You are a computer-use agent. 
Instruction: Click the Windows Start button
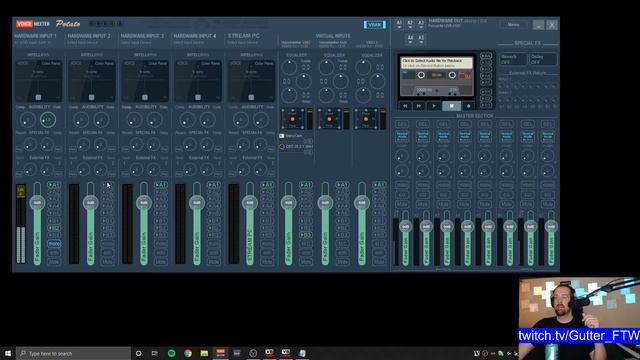pyautogui.click(x=8, y=353)
